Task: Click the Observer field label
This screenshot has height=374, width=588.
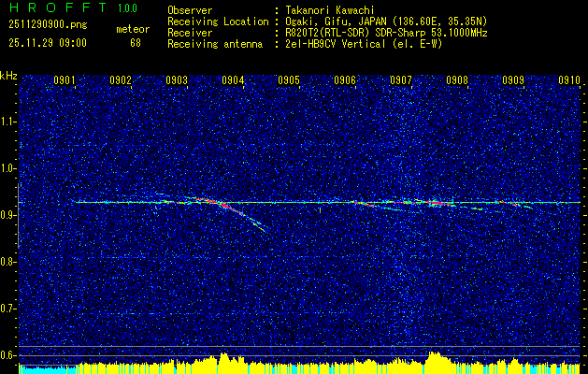Action: 190,10
